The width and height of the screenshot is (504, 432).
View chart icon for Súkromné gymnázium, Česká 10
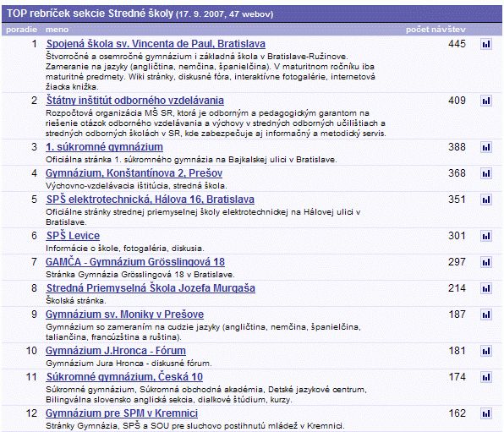click(x=486, y=377)
